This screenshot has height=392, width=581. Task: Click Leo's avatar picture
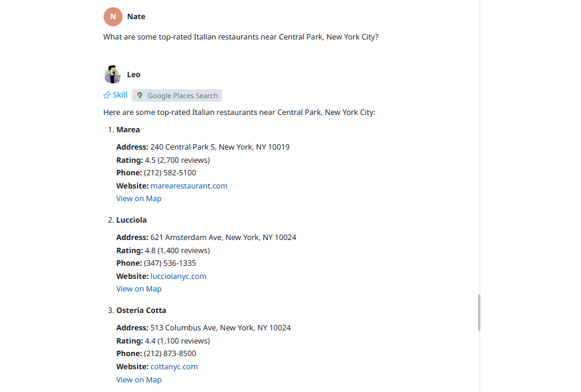pyautogui.click(x=112, y=74)
